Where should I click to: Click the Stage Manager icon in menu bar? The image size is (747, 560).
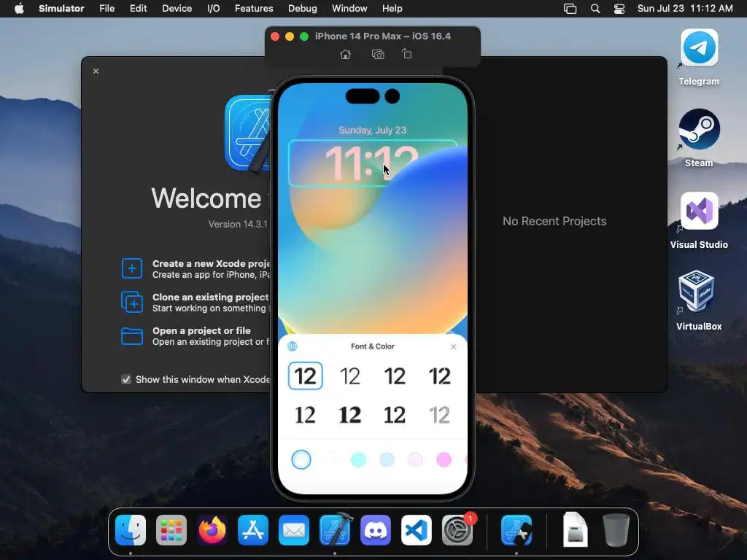pos(570,9)
